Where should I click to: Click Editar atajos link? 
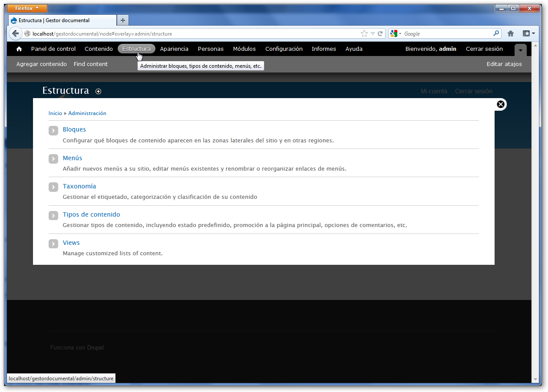click(504, 64)
